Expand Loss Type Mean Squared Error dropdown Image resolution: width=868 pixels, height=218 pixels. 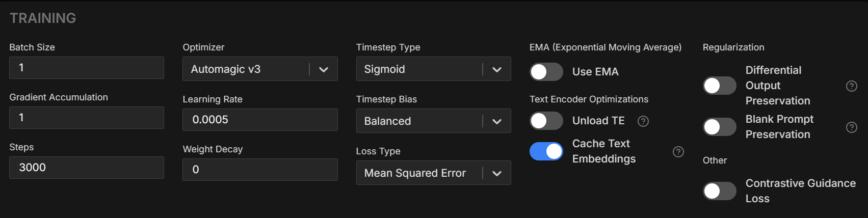click(x=433, y=173)
